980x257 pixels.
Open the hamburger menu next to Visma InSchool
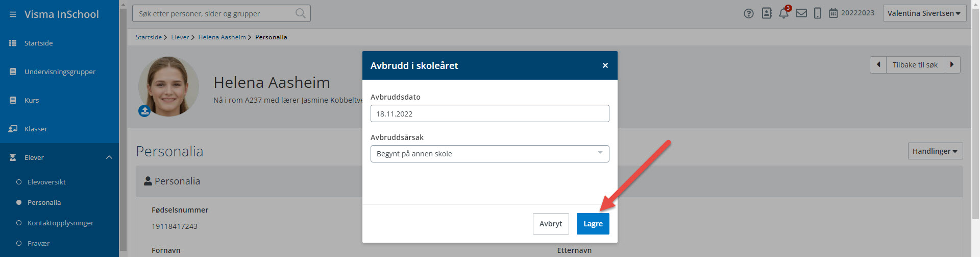click(x=13, y=14)
